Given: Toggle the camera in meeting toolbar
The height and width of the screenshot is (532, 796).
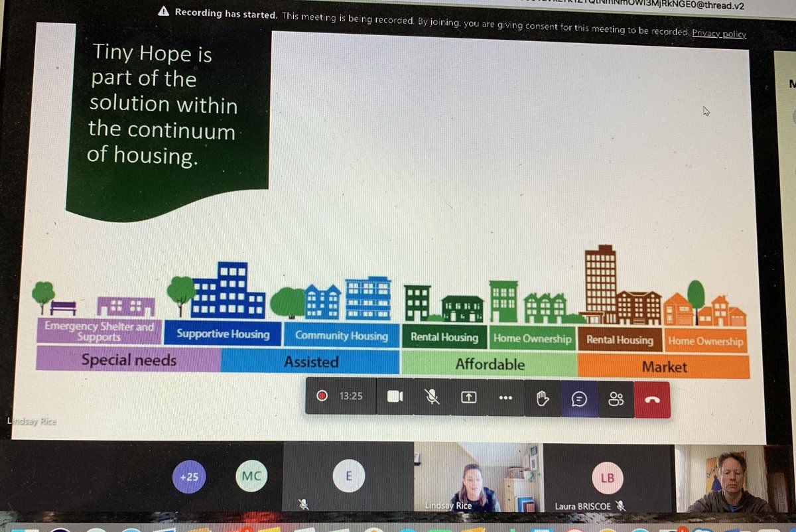Looking at the screenshot, I should 395,397.
